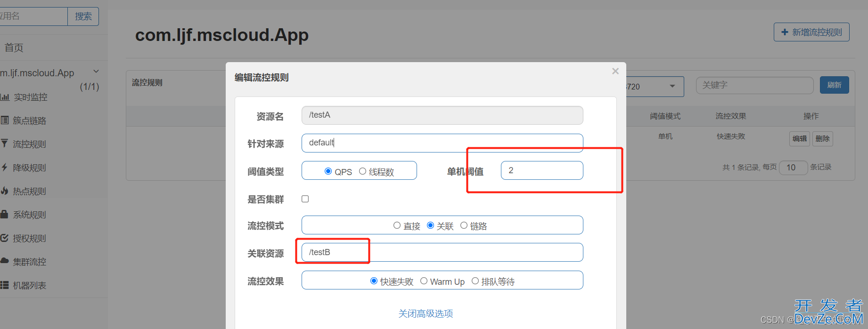Open 流控规则 menu item
Image resolution: width=868 pixels, height=329 pixels.
pyautogui.click(x=30, y=144)
